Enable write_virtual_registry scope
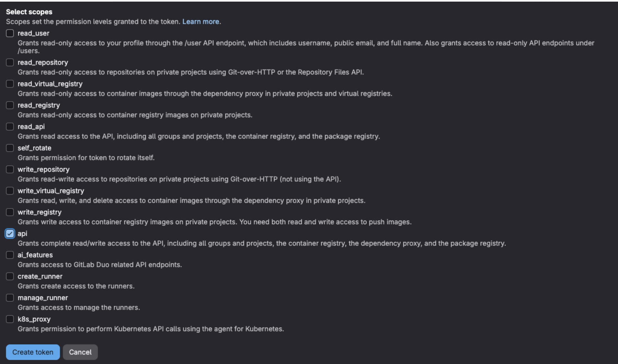Screen dimensions: 618x364 pyautogui.click(x=10, y=191)
